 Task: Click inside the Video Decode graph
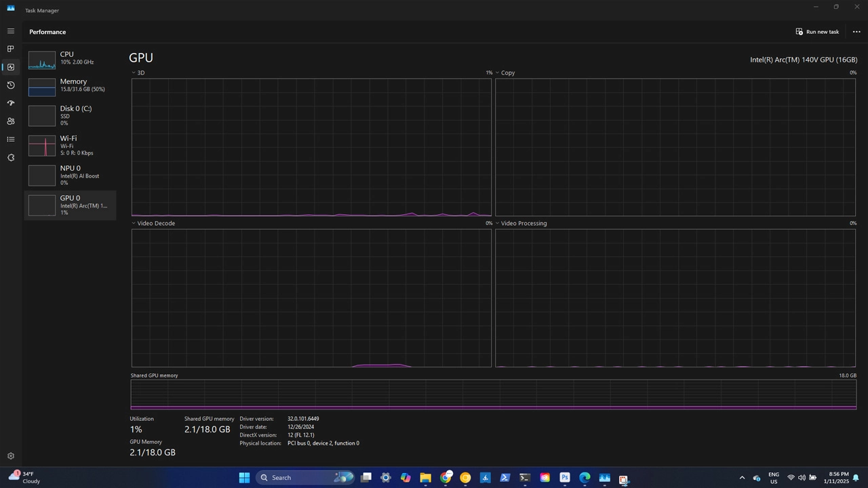point(311,298)
